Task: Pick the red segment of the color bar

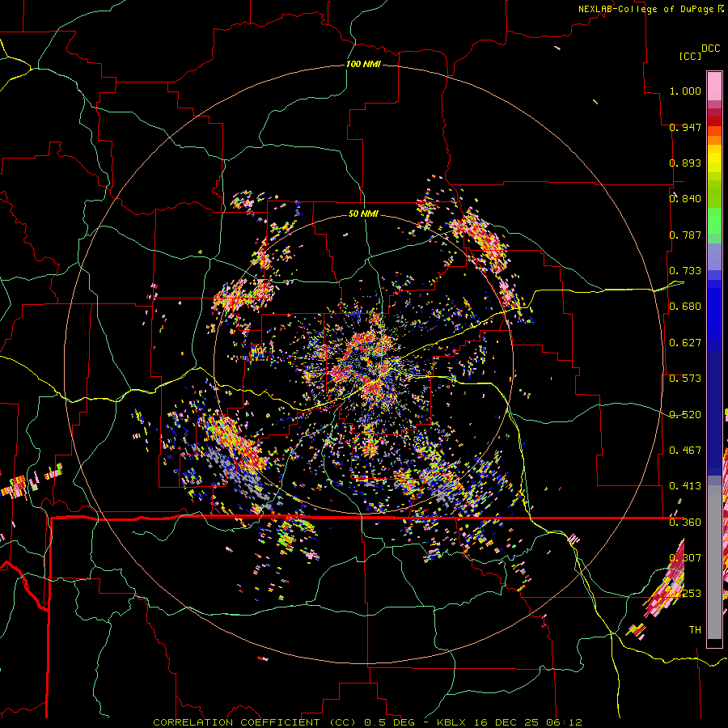Action: (714, 121)
